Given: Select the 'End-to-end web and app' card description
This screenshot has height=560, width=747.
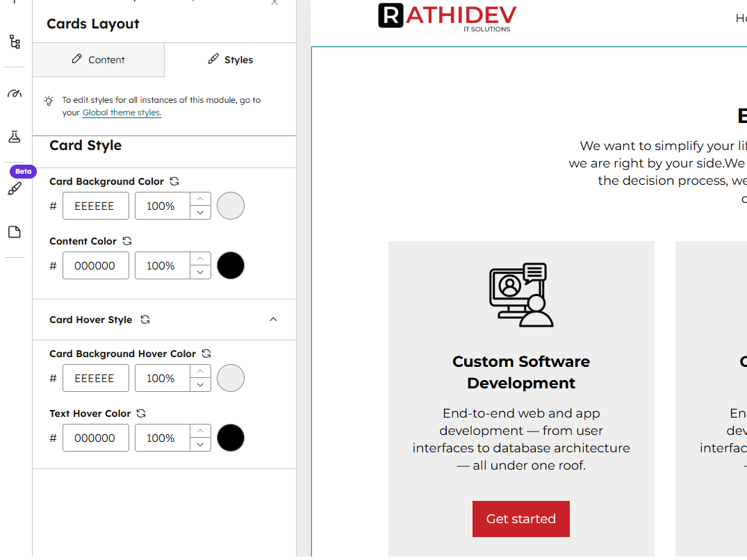Looking at the screenshot, I should pyautogui.click(x=521, y=439).
